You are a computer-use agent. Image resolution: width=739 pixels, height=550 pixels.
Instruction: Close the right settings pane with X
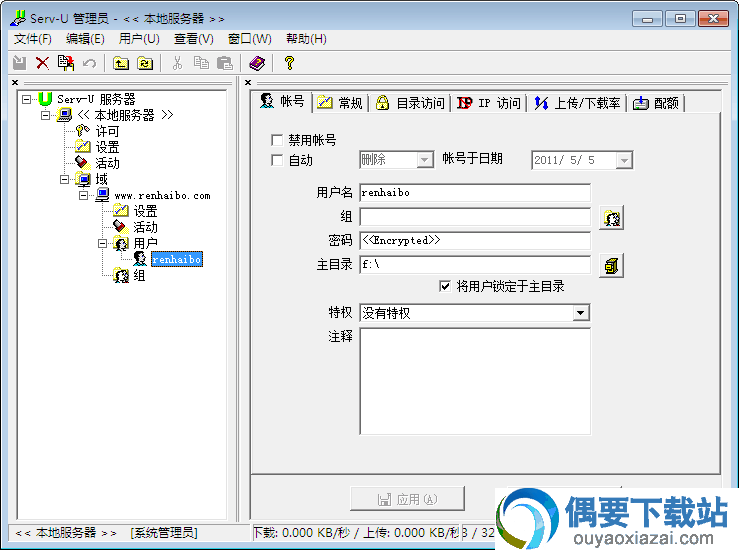coord(248,82)
